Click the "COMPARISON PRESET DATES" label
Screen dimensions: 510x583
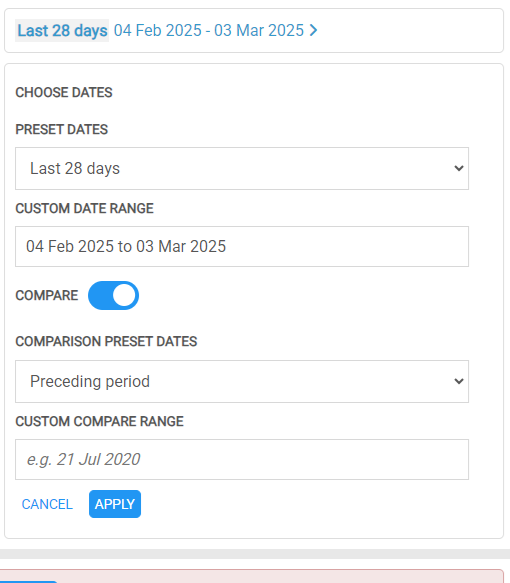(x=106, y=342)
